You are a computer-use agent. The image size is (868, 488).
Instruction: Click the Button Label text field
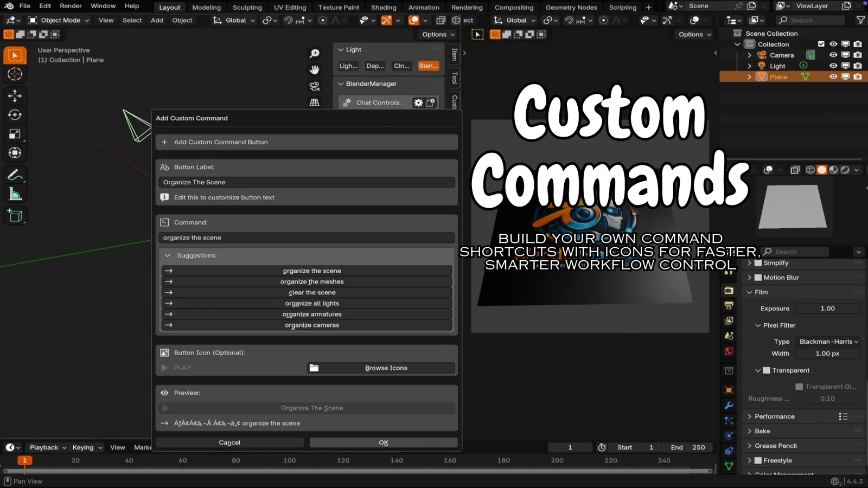tap(307, 182)
